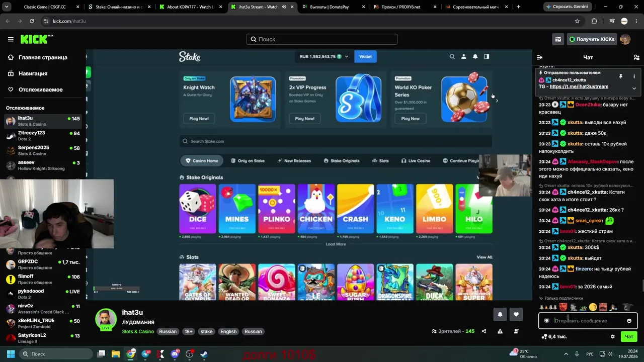Click the ihat3u streamer avatar
The width and height of the screenshot is (644, 362).
point(106,319)
